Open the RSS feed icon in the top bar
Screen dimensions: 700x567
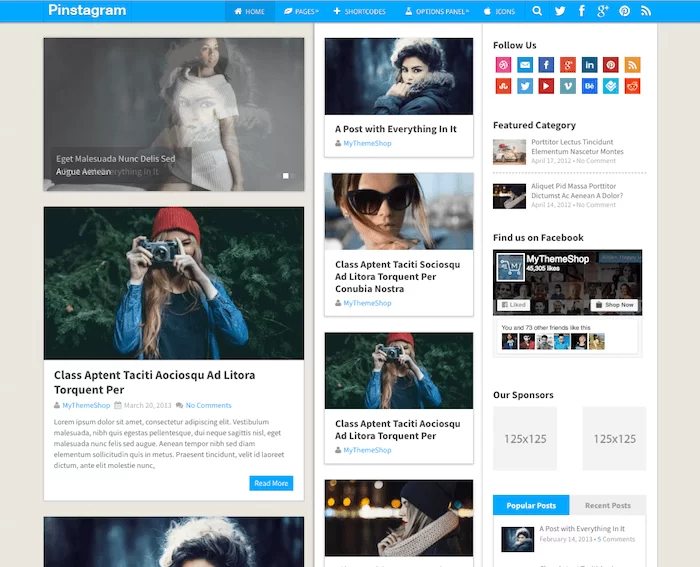tap(646, 11)
